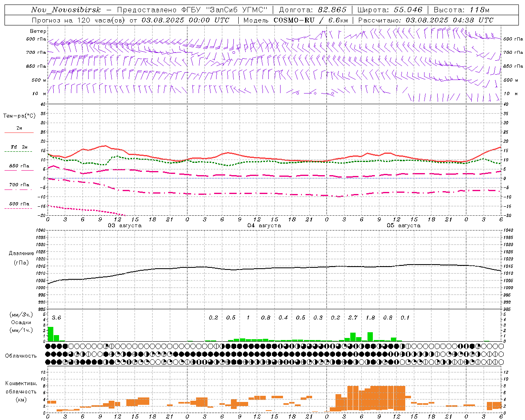Click the Ветер panel label
This screenshot has height=420, width=525.
tap(38, 31)
